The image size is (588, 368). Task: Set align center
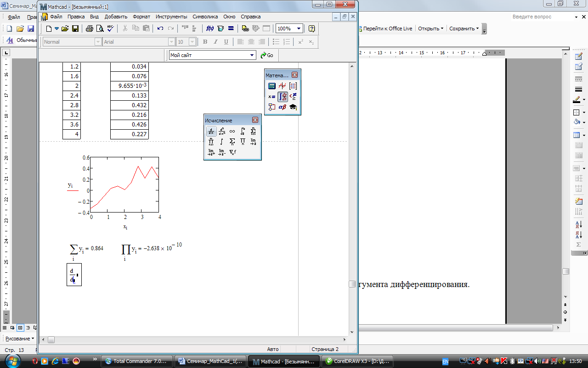coord(251,42)
